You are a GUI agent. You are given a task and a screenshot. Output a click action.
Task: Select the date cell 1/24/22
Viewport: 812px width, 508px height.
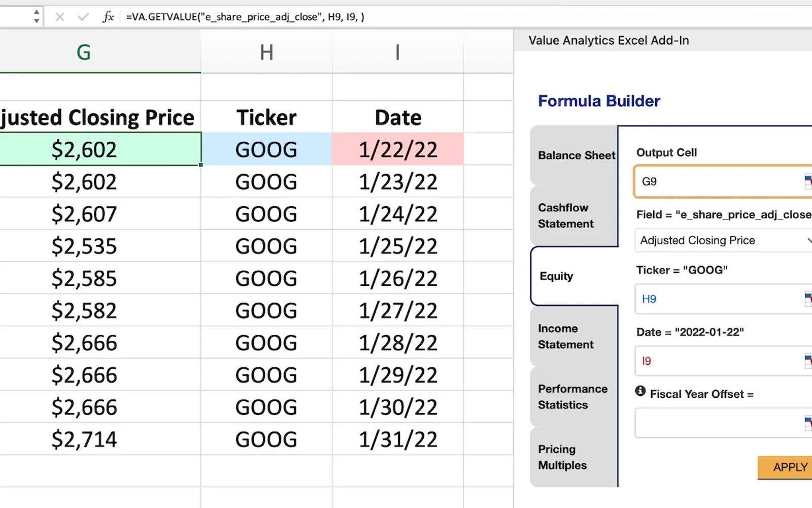(398, 214)
